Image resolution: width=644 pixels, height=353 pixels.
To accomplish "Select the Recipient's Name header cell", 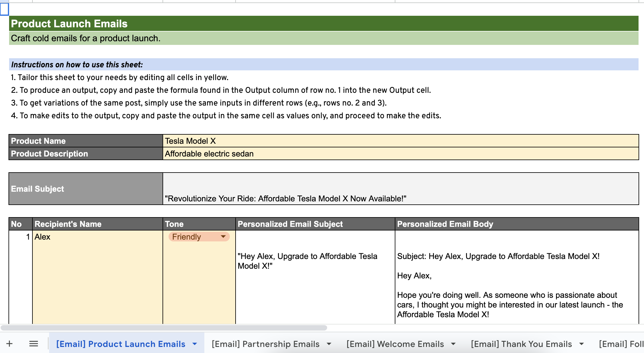I will [97, 224].
